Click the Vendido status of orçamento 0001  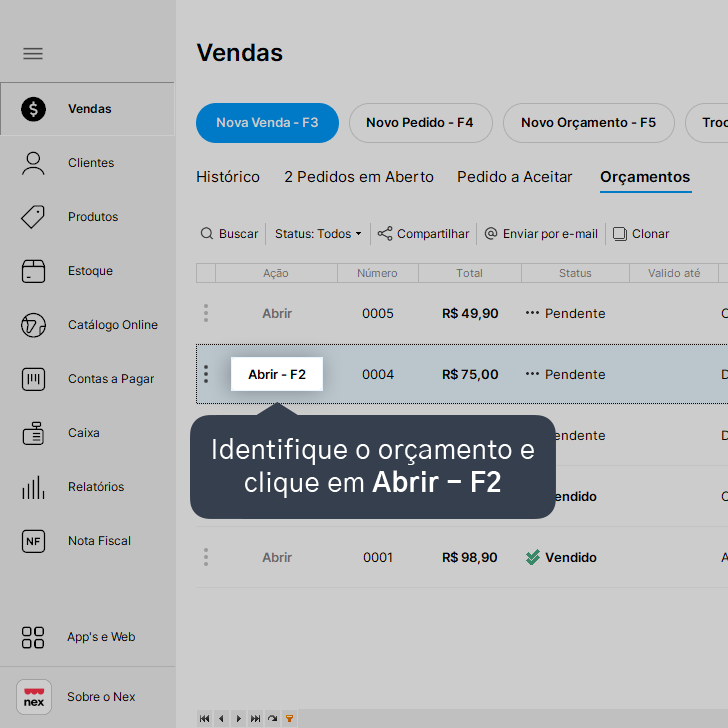561,557
